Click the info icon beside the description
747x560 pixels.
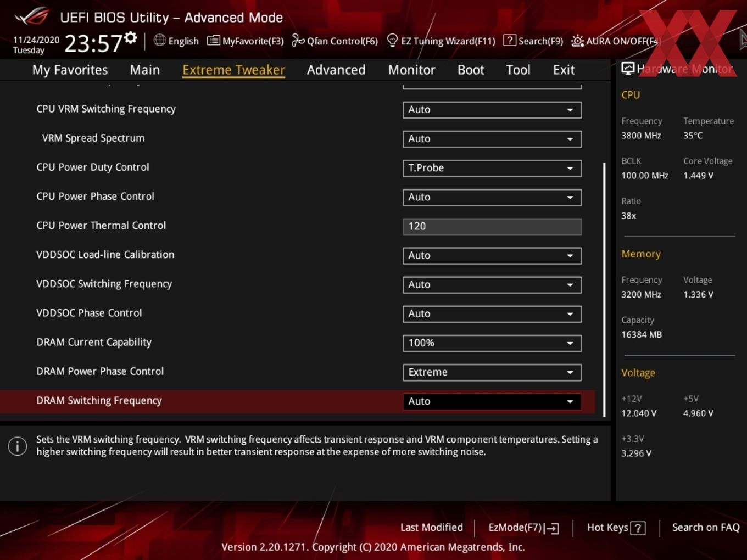tap(18, 446)
